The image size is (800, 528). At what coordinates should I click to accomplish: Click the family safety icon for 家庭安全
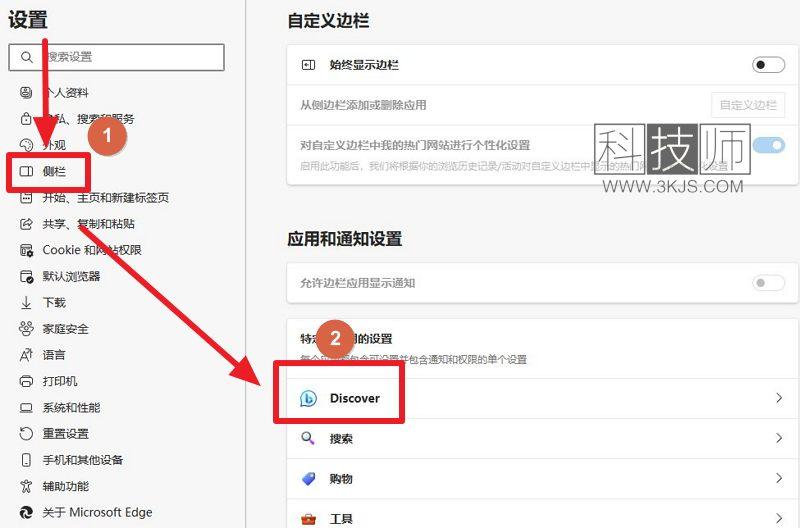point(26,329)
